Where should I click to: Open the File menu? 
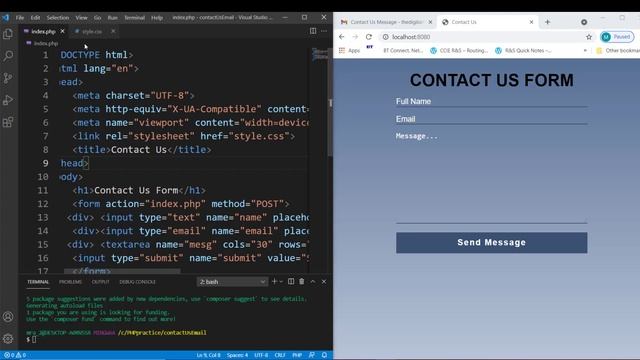(20, 18)
